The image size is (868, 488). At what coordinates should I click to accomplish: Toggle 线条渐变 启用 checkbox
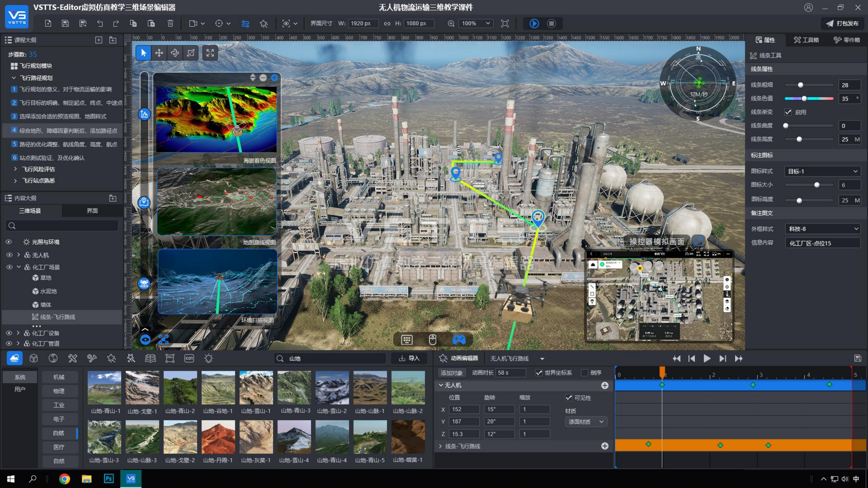788,112
